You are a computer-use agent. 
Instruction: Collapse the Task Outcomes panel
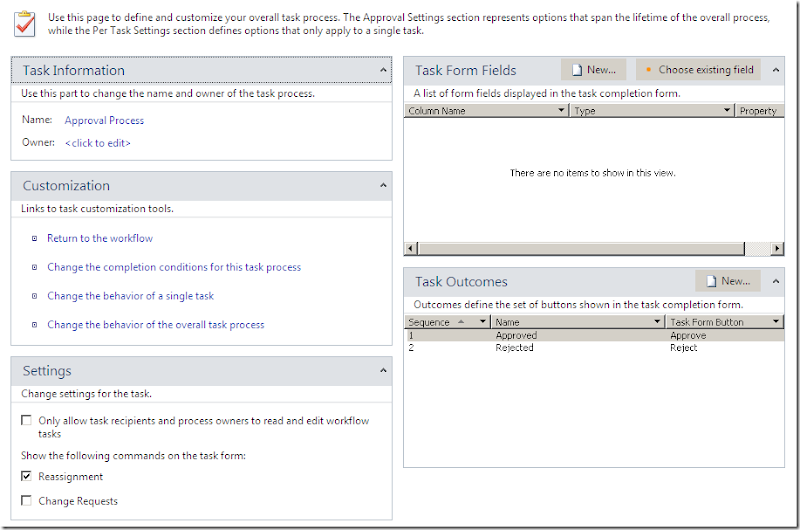(776, 281)
